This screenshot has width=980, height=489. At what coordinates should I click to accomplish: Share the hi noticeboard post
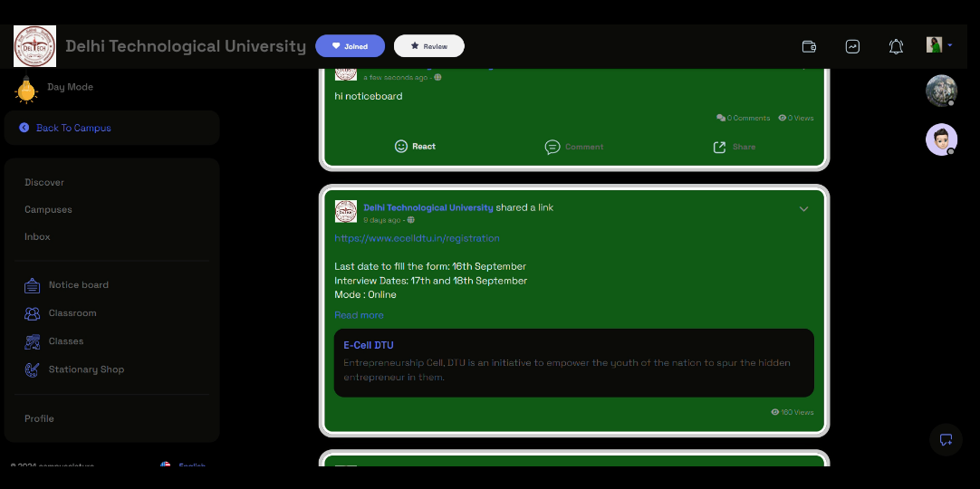pos(735,147)
